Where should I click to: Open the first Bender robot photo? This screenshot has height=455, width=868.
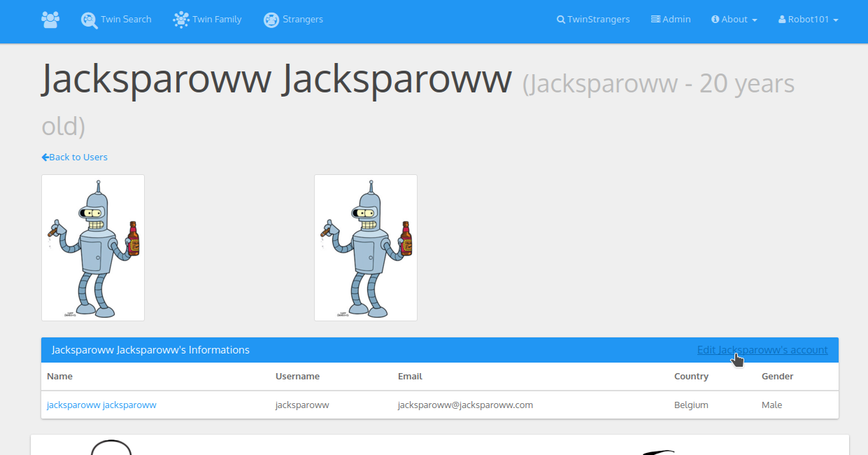[93, 248]
